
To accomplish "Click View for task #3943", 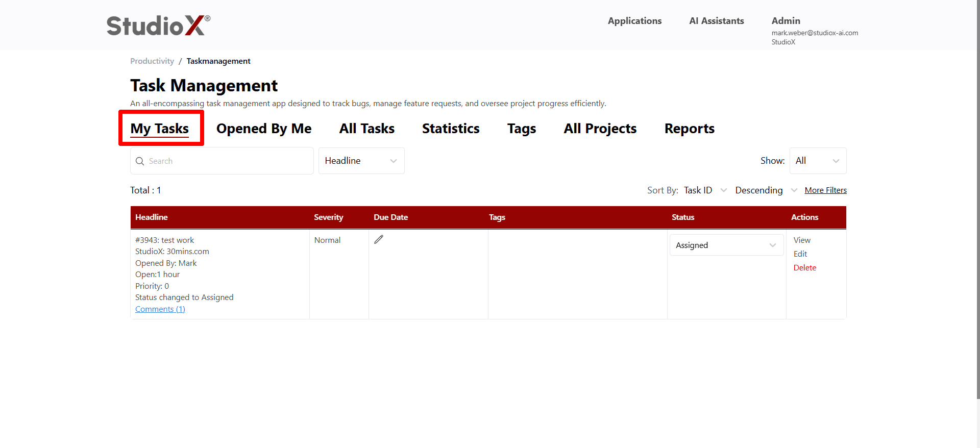I will (x=802, y=240).
